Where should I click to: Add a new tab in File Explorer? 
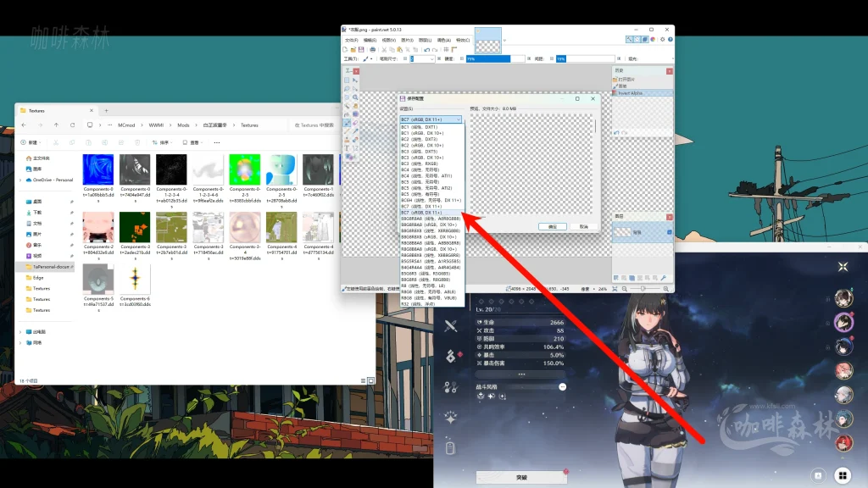[106, 111]
